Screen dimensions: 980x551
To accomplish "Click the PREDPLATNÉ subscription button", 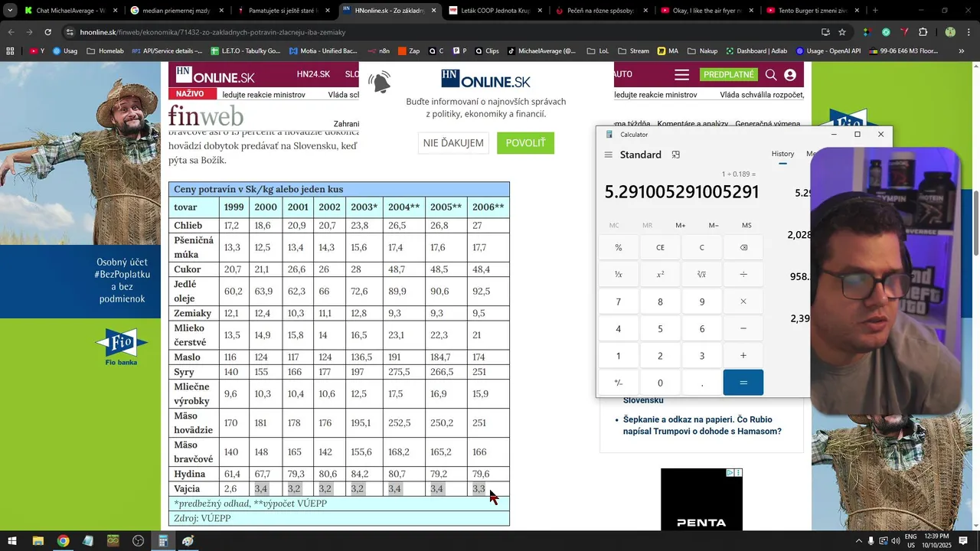I will [728, 74].
